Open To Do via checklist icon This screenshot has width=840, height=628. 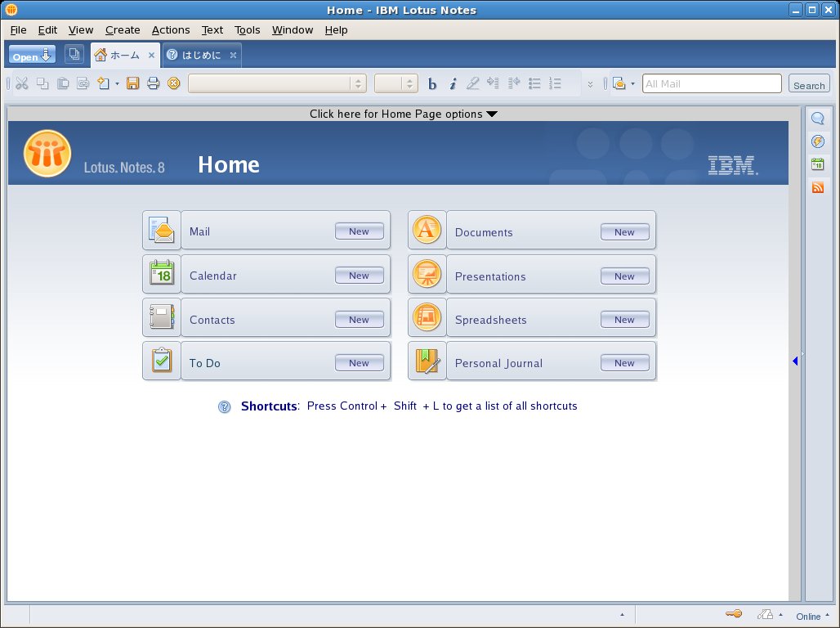(x=161, y=361)
